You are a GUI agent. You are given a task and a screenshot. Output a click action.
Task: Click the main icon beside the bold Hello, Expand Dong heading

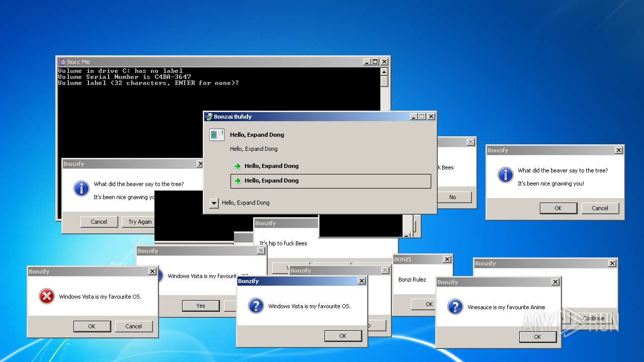tap(217, 135)
